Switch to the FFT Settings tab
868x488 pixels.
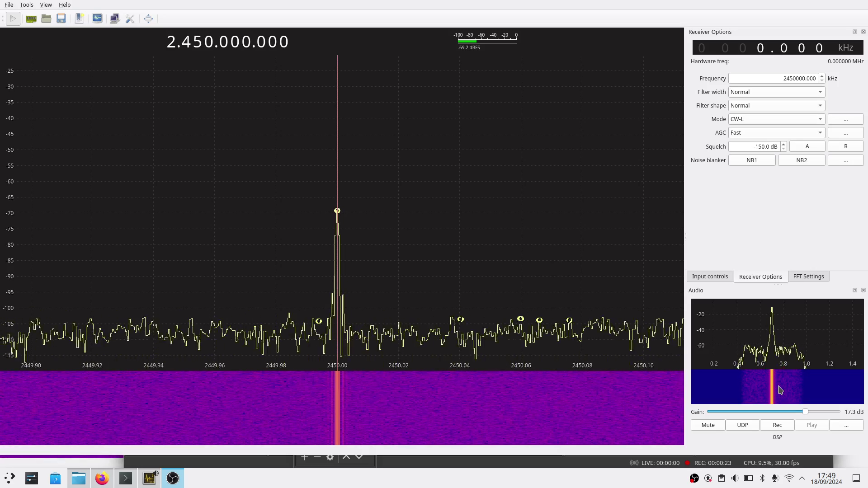pyautogui.click(x=808, y=277)
